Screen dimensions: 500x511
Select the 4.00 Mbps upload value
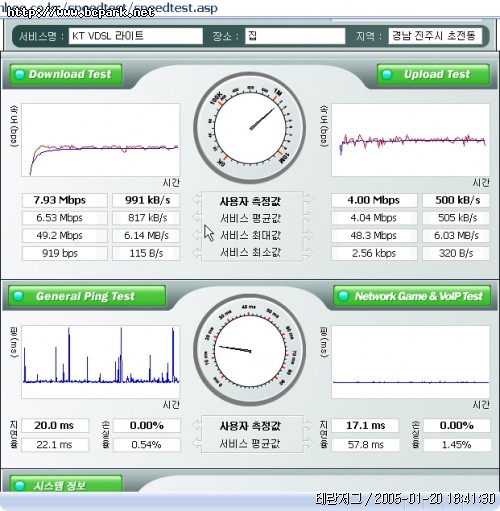coord(374,200)
